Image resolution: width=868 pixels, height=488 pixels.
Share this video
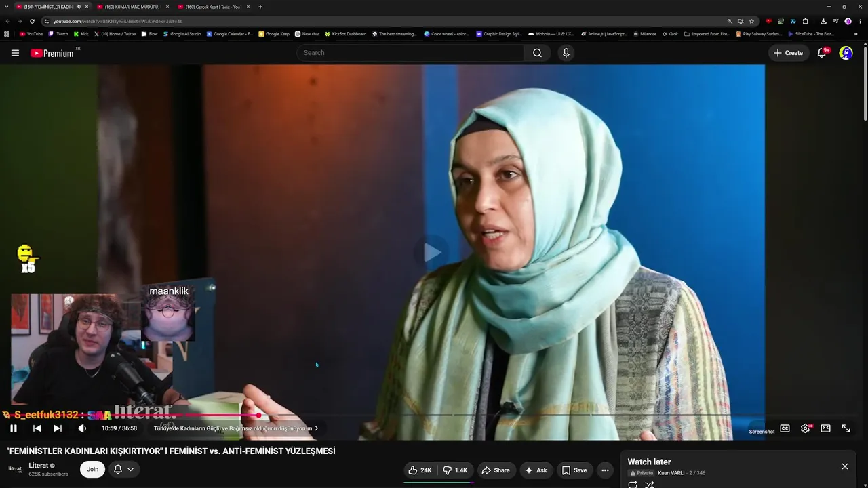[495, 470]
